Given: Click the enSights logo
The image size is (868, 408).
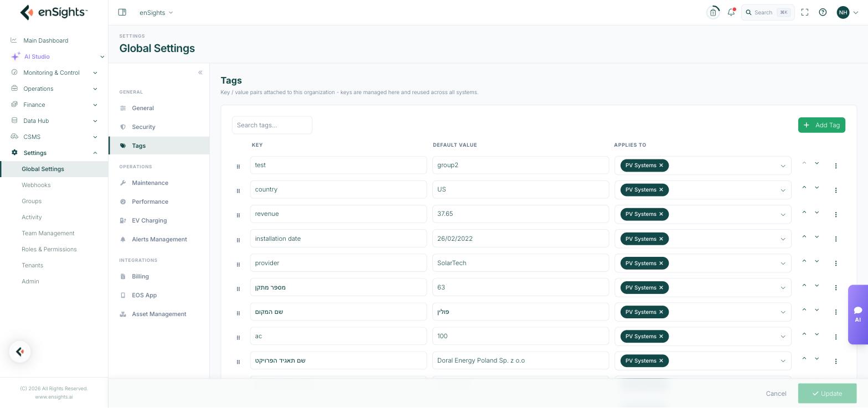Looking at the screenshot, I should pyautogui.click(x=54, y=12).
